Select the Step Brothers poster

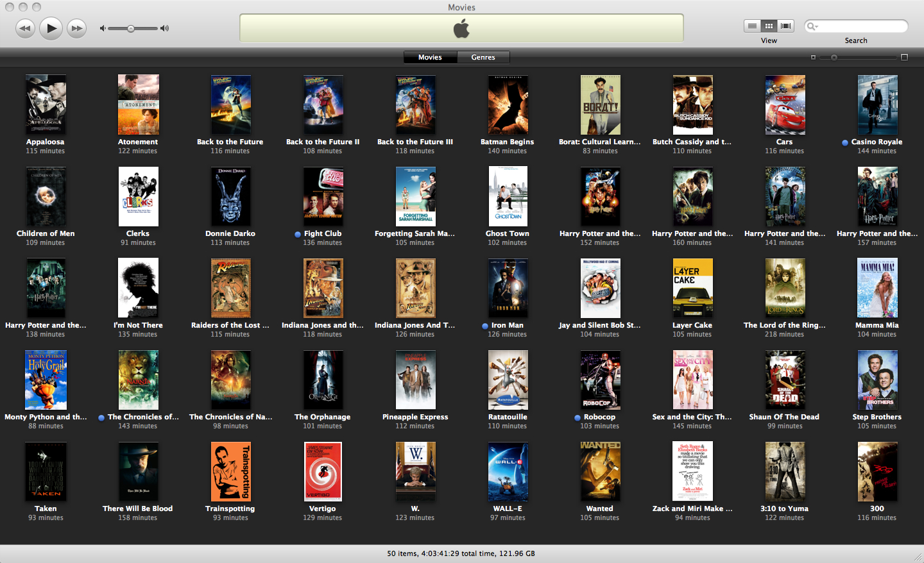coord(877,380)
